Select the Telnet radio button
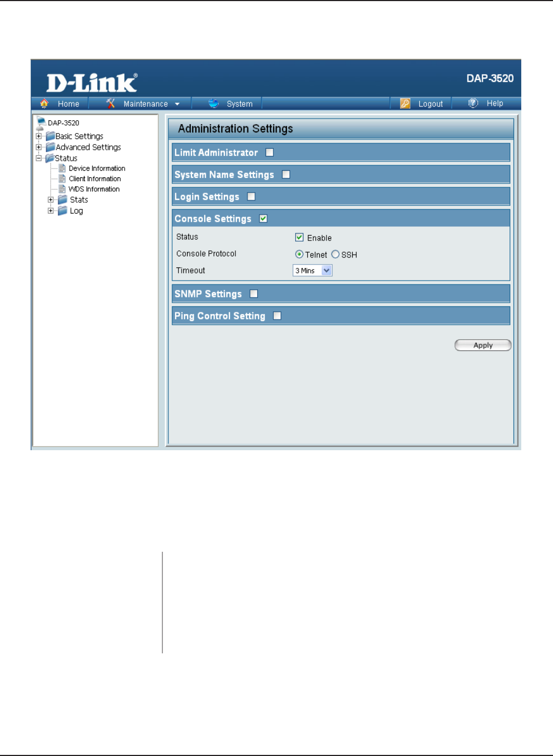The width and height of the screenshot is (553, 756). pos(299,254)
